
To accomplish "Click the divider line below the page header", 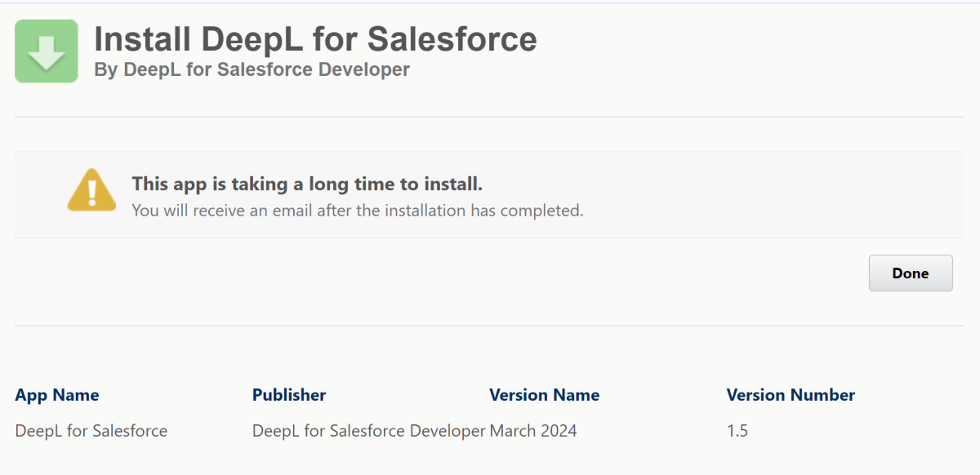I will [488, 118].
